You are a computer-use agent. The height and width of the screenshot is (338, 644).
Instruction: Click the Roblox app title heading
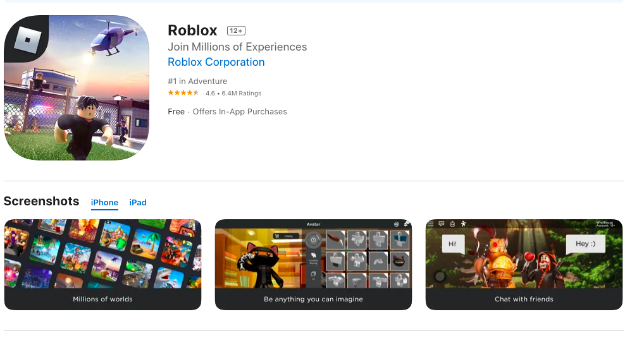pyautogui.click(x=192, y=30)
